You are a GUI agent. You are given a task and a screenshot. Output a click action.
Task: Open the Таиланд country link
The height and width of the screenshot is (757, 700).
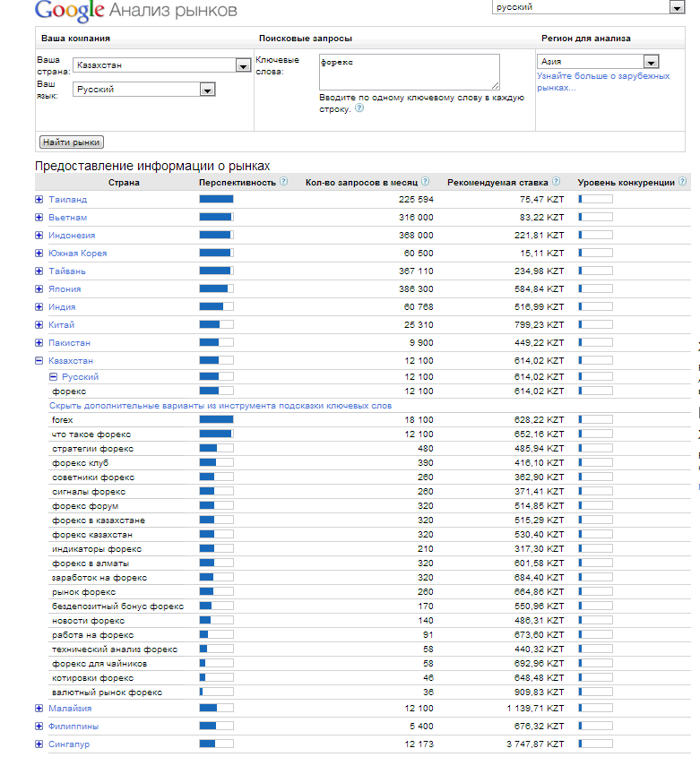tap(67, 200)
